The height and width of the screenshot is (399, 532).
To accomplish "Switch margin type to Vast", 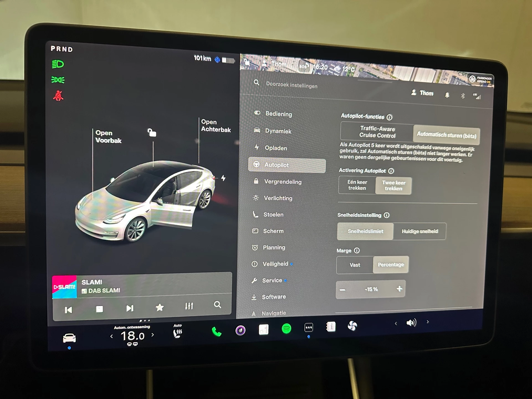I will (x=355, y=264).
